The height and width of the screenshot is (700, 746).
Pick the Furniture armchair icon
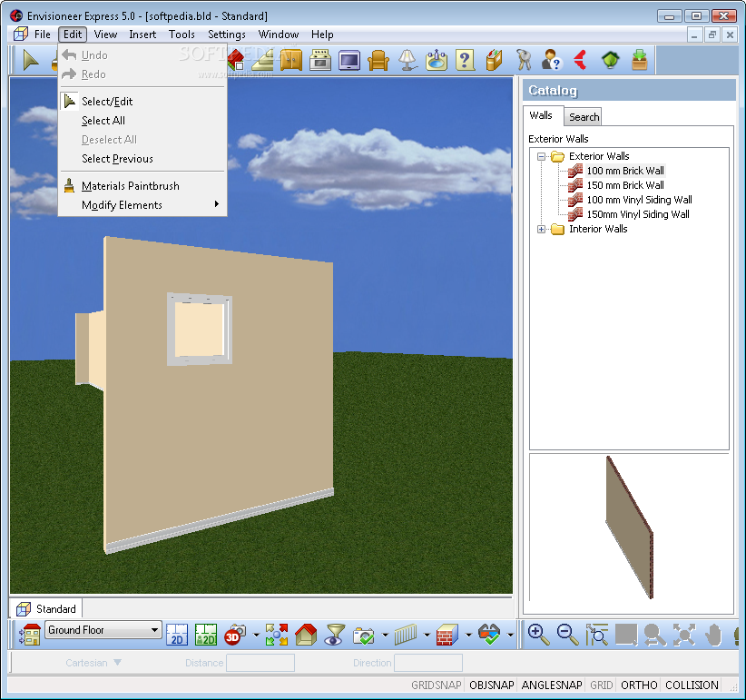click(x=378, y=61)
